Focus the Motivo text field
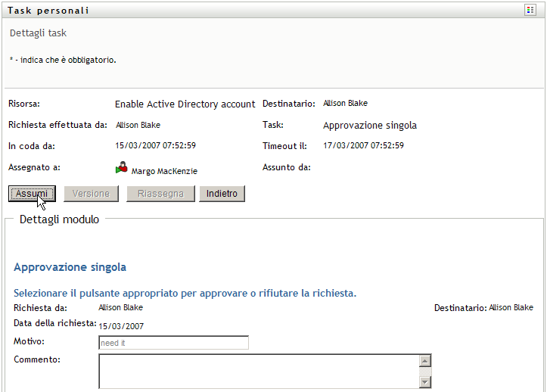Screen dimensions: 547x392 pyautogui.click(x=173, y=343)
